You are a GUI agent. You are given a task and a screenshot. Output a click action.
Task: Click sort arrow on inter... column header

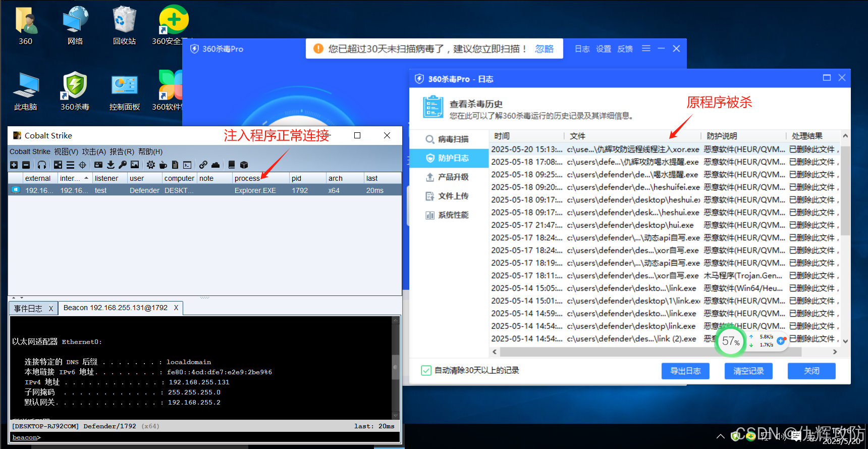pos(86,178)
